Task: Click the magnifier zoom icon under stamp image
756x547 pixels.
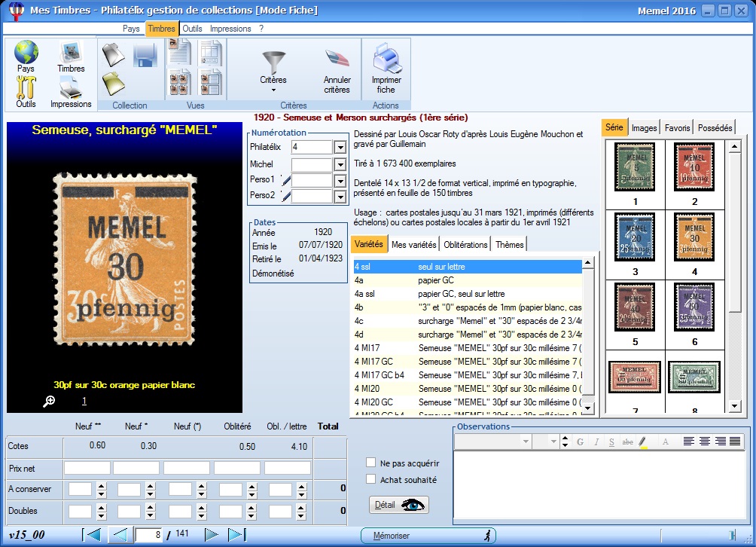Action: 49,401
